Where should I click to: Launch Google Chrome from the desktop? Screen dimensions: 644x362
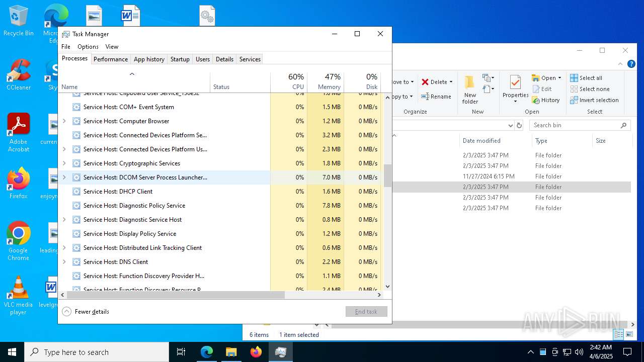click(18, 241)
